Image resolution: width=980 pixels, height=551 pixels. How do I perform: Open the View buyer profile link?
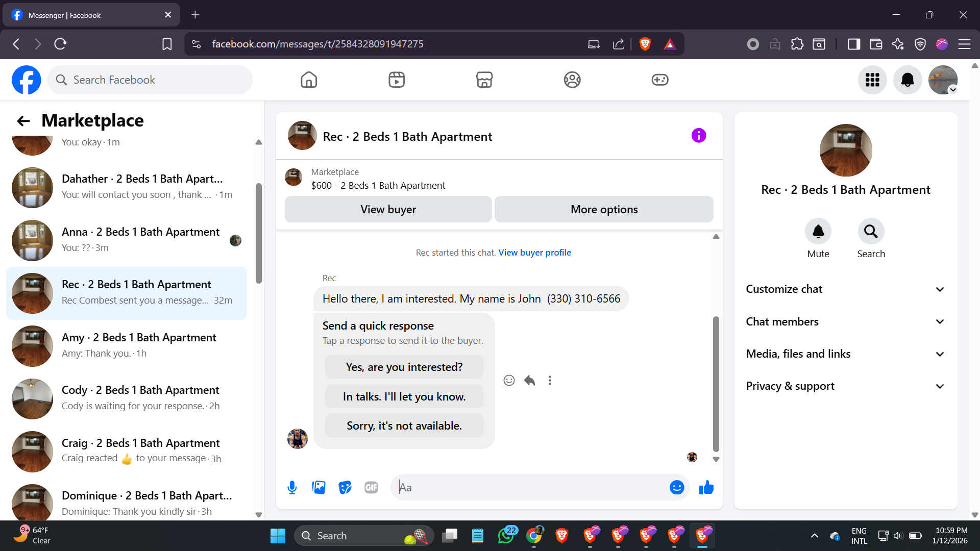click(534, 253)
